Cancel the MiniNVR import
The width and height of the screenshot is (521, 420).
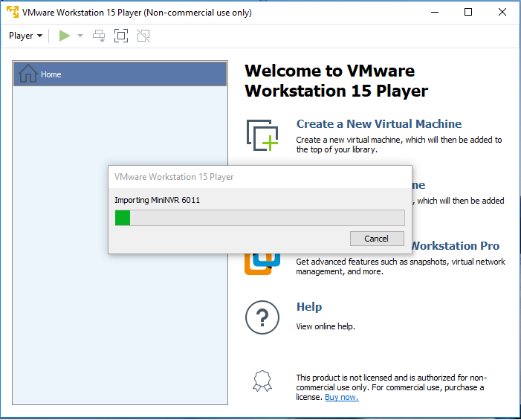(377, 239)
